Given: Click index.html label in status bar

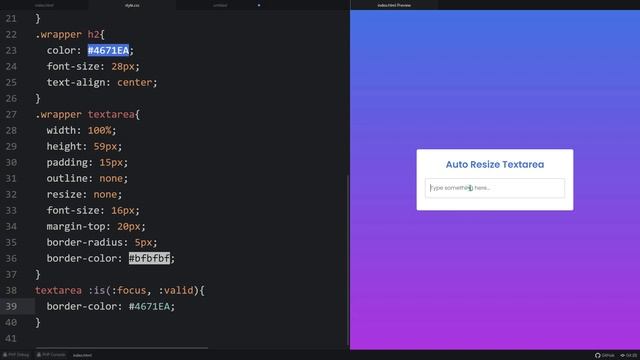Looking at the screenshot, I should (x=82, y=355).
